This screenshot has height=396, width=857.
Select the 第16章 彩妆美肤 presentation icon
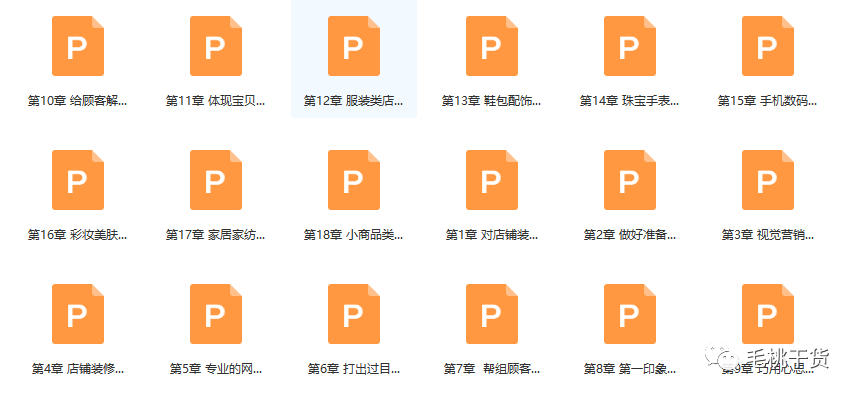(x=78, y=180)
